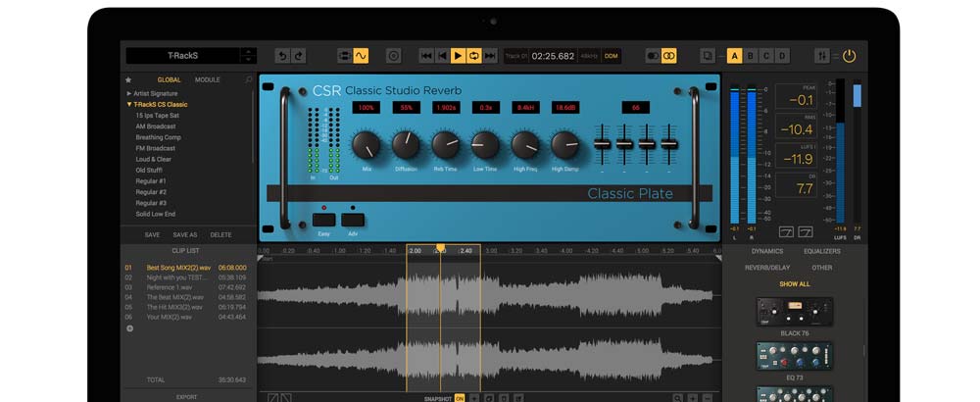Toggle the Snapshot ON button
This screenshot has width=980, height=402.
coord(460,398)
